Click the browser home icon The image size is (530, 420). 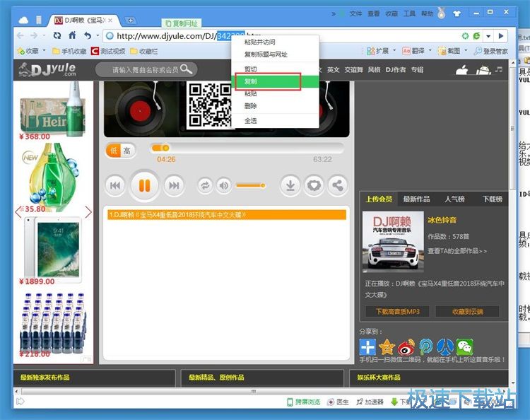pyautogui.click(x=71, y=35)
